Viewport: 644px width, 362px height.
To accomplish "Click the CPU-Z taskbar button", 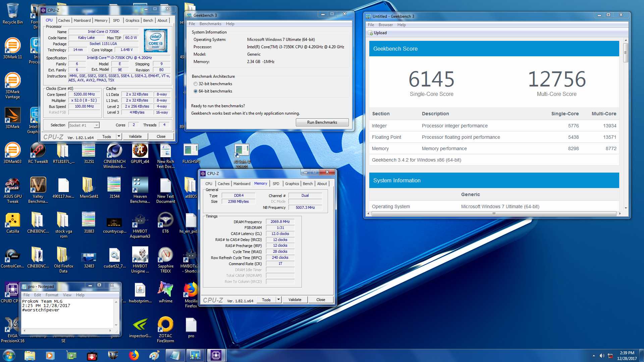I will click(x=216, y=355).
